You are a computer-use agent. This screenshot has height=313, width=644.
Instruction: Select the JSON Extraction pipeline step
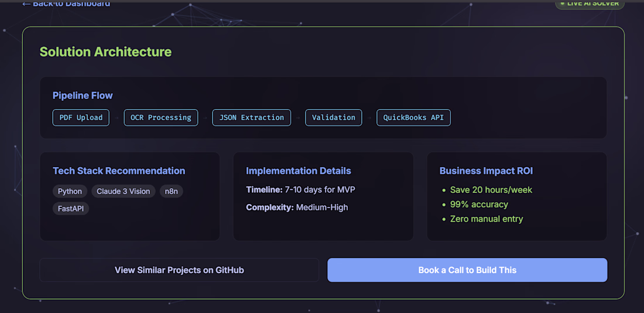(251, 118)
